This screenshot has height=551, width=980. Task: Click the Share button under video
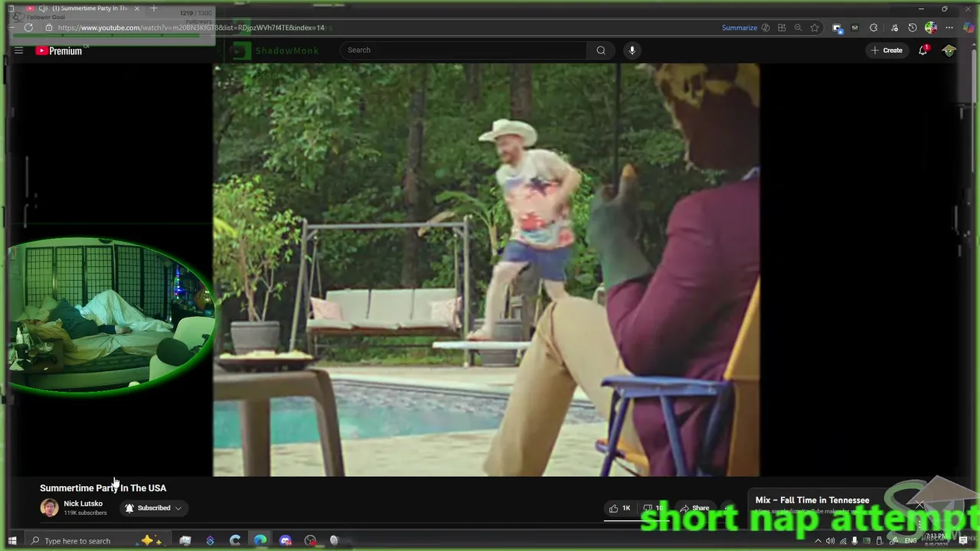click(x=694, y=508)
